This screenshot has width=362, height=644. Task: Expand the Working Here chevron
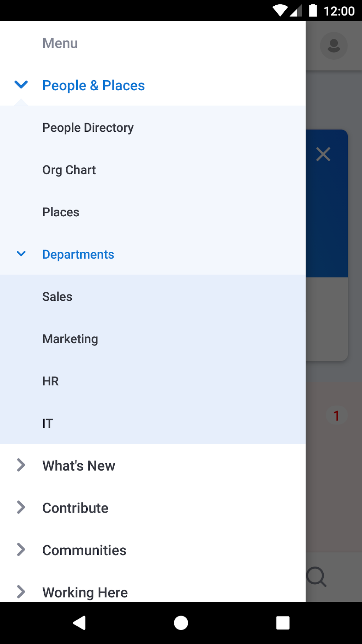point(21,592)
